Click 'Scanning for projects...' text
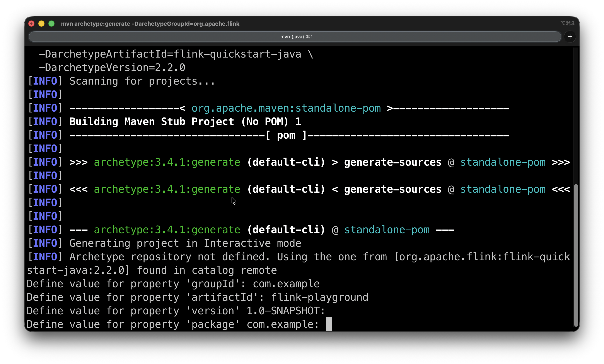 point(142,81)
